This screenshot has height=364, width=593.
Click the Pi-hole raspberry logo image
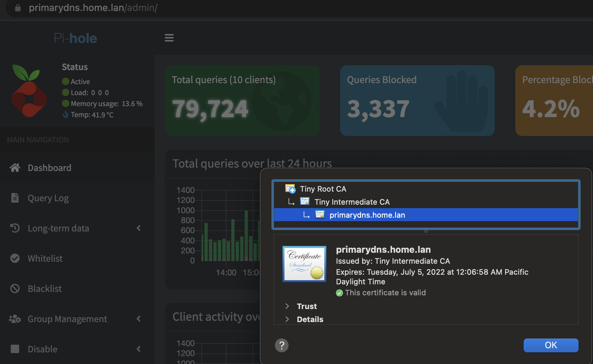point(29,90)
